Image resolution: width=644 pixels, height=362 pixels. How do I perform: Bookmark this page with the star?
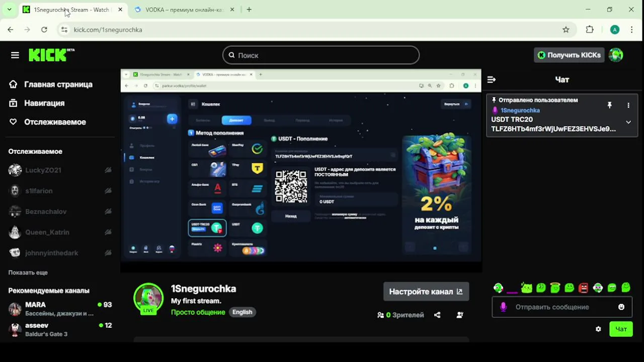(x=566, y=30)
